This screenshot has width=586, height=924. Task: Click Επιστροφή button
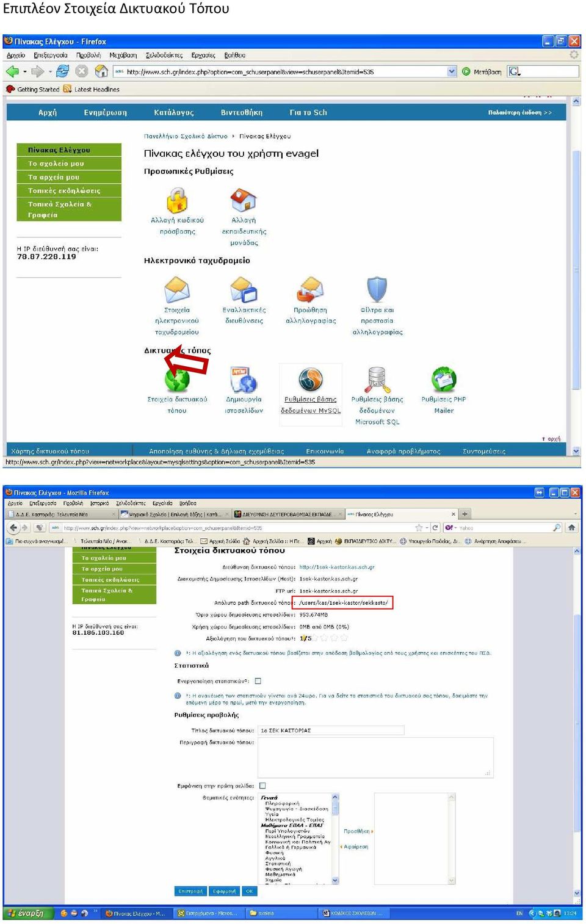point(190,891)
